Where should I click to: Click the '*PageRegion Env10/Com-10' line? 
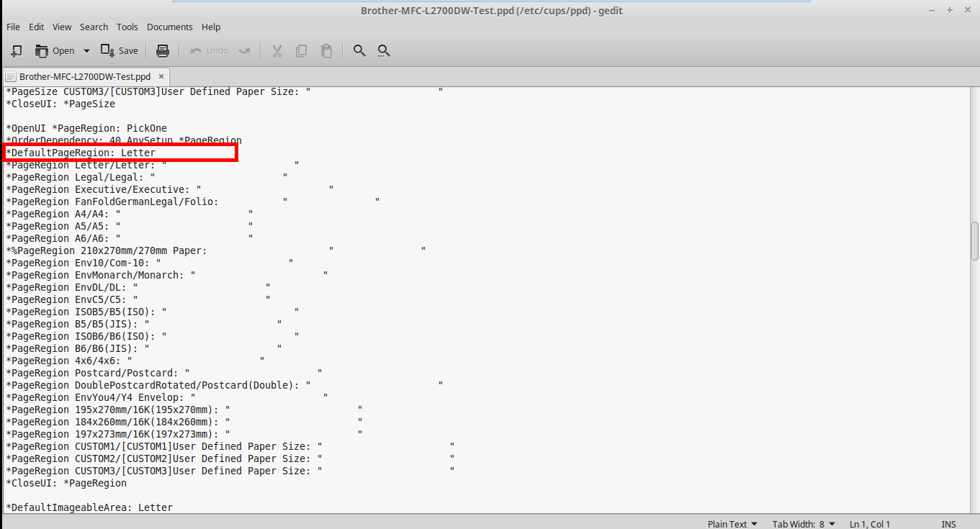[x=150, y=263]
